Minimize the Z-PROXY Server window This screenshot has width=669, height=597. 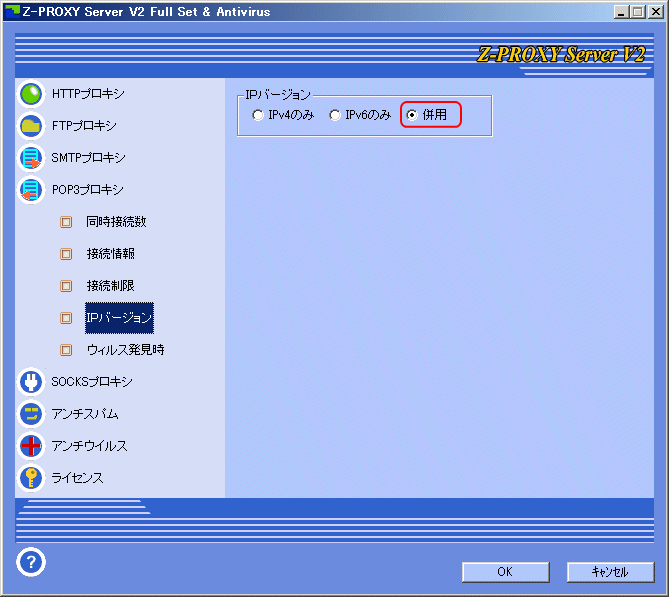point(621,12)
